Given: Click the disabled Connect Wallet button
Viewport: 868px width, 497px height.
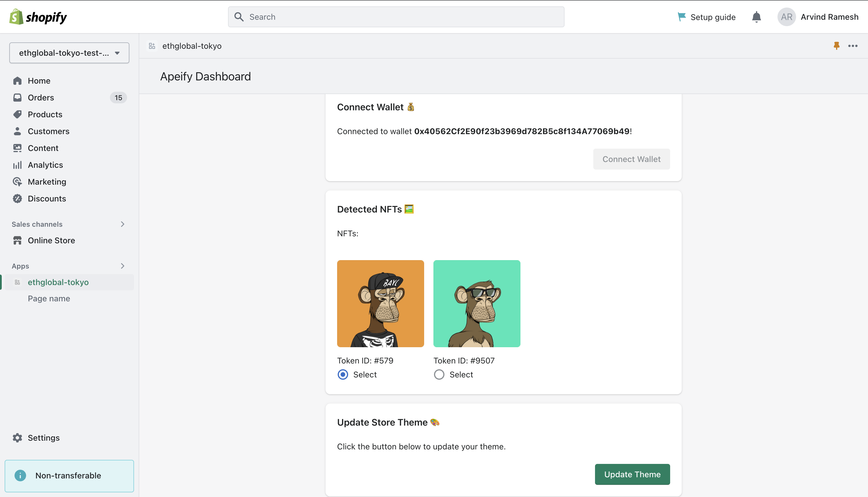Looking at the screenshot, I should (x=631, y=159).
